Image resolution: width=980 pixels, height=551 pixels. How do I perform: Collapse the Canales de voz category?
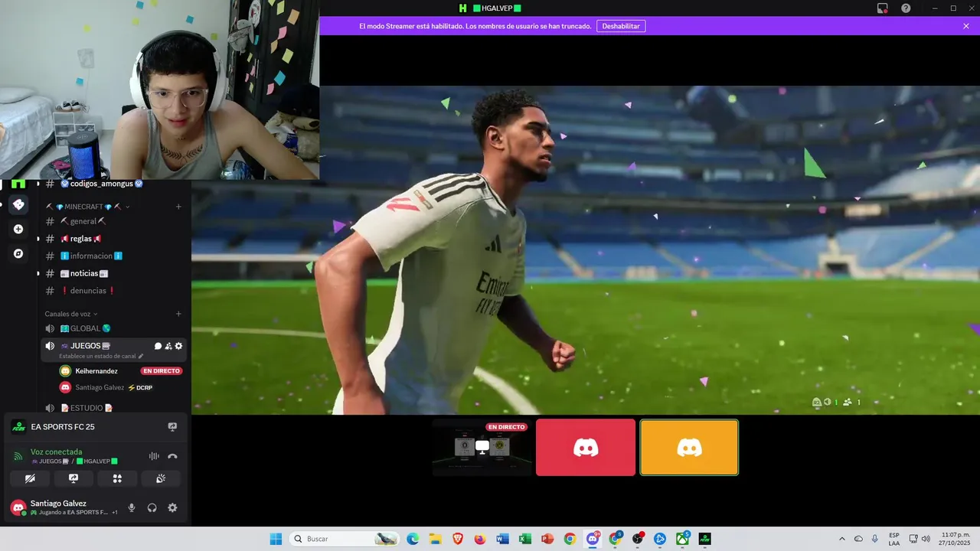71,314
